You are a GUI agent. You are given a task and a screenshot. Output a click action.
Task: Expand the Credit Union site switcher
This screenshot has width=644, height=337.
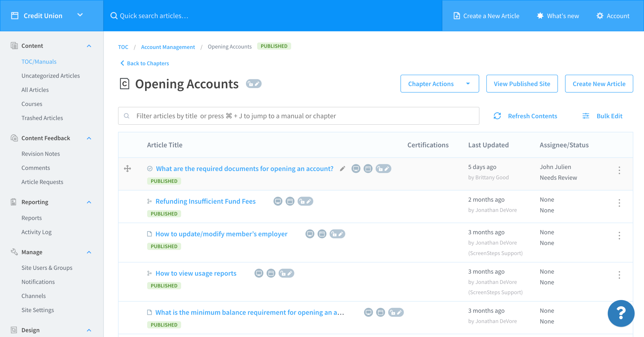click(x=80, y=15)
